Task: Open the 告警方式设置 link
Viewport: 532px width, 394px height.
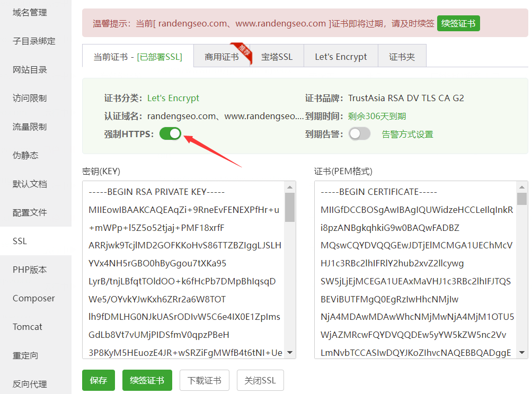Action: click(x=407, y=135)
